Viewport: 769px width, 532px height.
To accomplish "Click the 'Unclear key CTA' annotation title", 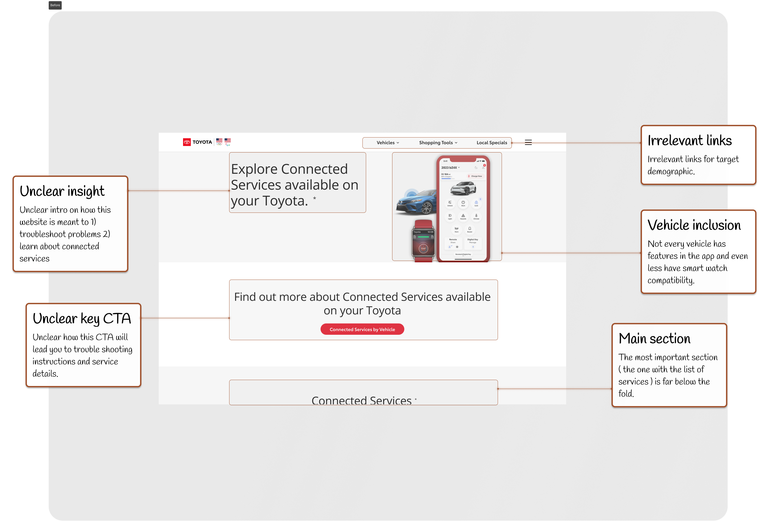I will click(82, 319).
